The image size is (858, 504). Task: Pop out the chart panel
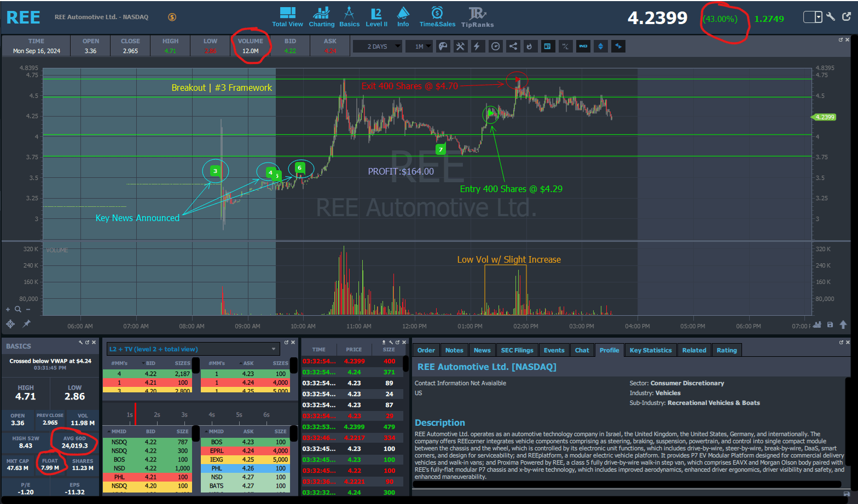(841, 39)
